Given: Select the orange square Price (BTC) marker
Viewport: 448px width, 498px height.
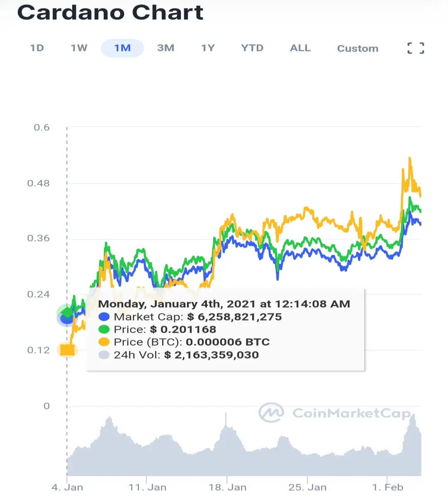Looking at the screenshot, I should tap(67, 350).
